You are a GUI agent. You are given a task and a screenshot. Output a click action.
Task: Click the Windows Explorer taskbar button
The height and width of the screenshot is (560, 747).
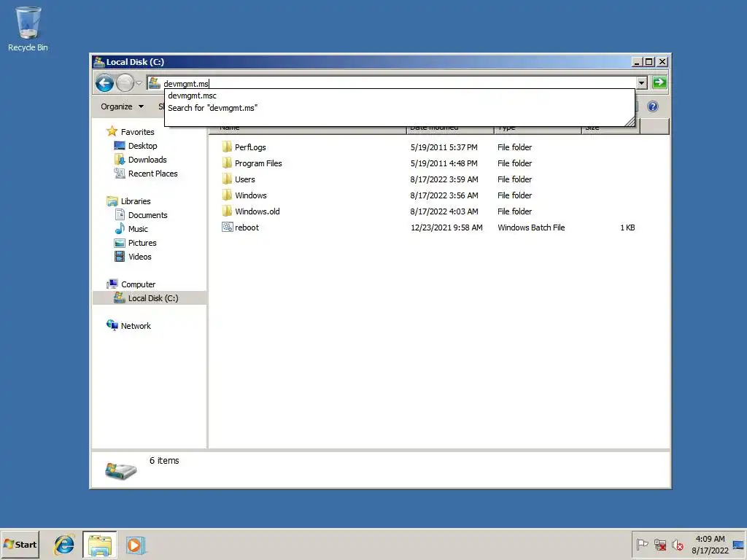[99, 545]
